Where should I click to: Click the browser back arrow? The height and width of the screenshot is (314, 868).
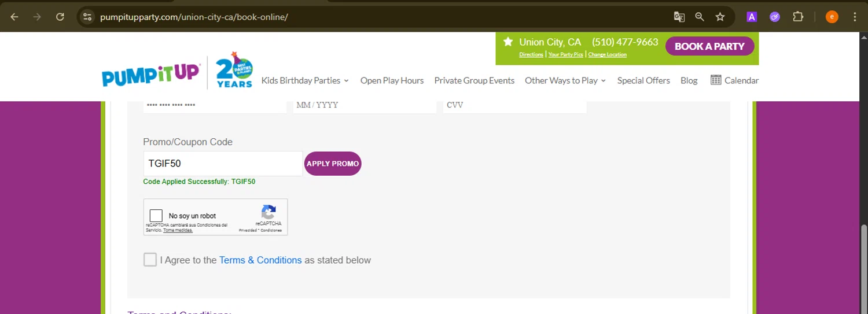pyautogui.click(x=14, y=17)
